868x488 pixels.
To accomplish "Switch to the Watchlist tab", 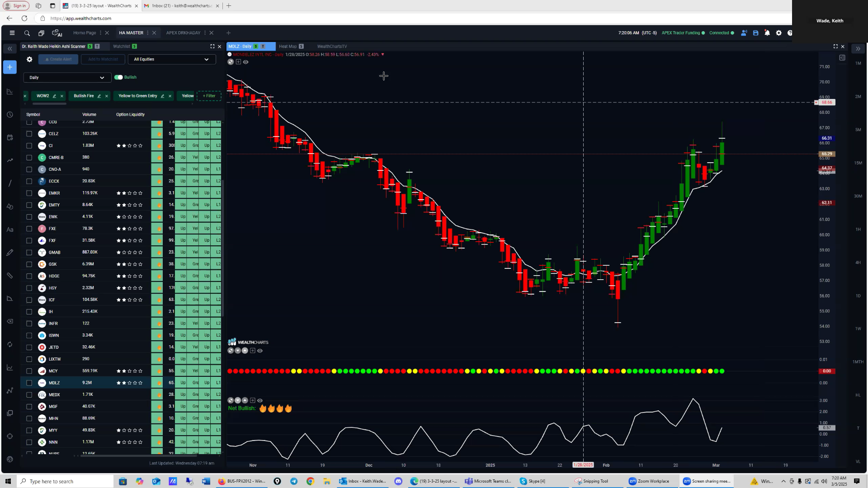I will pyautogui.click(x=122, y=47).
